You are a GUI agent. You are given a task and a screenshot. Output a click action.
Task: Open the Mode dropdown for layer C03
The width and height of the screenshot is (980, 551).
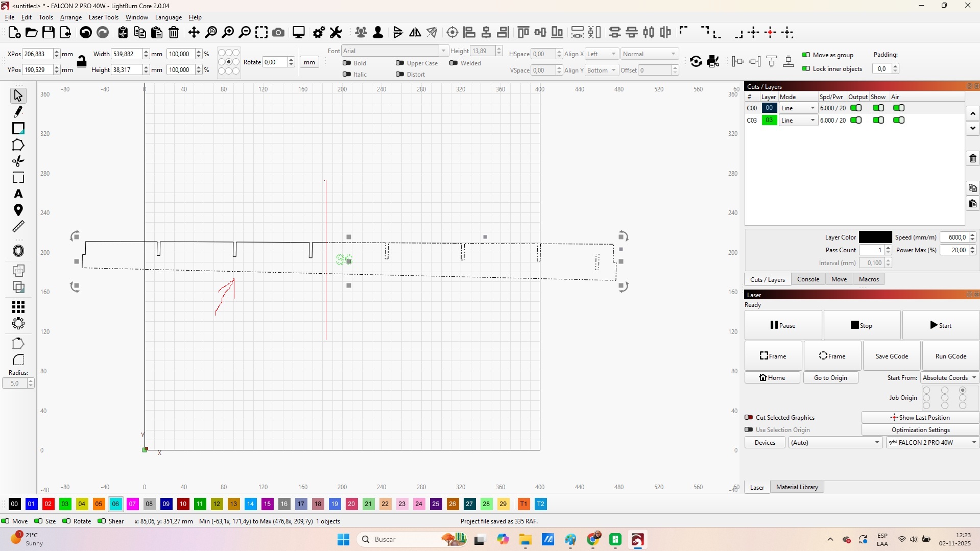click(798, 121)
